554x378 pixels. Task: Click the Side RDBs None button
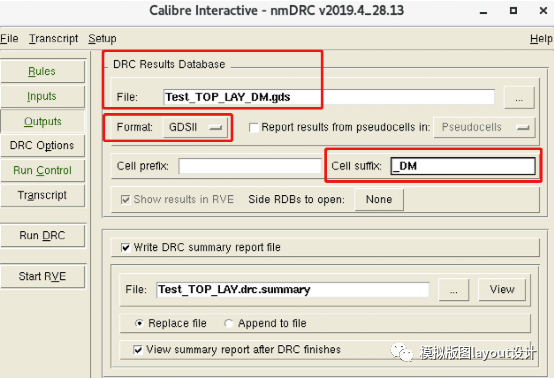pos(379,200)
